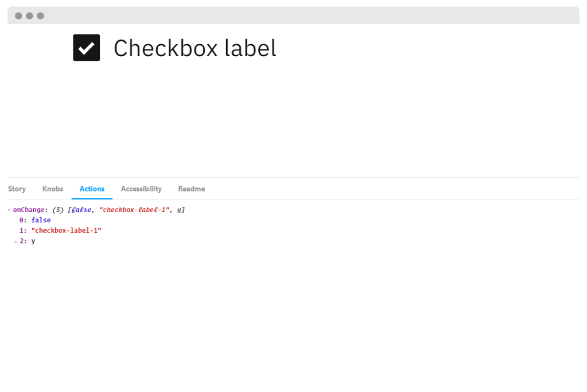Click the middle window control dot

click(x=28, y=16)
